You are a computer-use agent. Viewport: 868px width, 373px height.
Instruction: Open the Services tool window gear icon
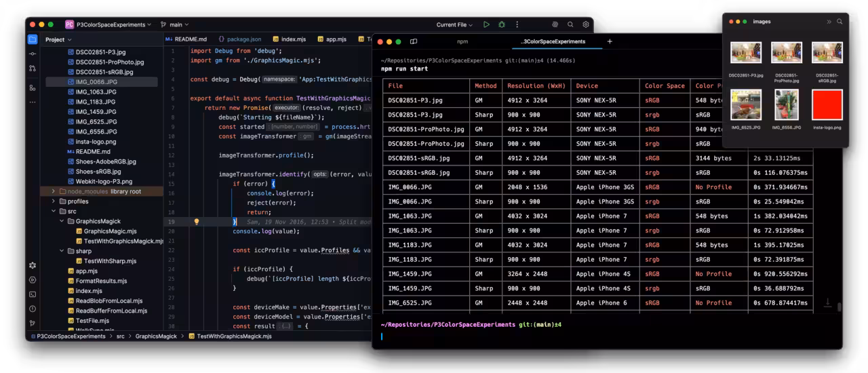coord(33,265)
